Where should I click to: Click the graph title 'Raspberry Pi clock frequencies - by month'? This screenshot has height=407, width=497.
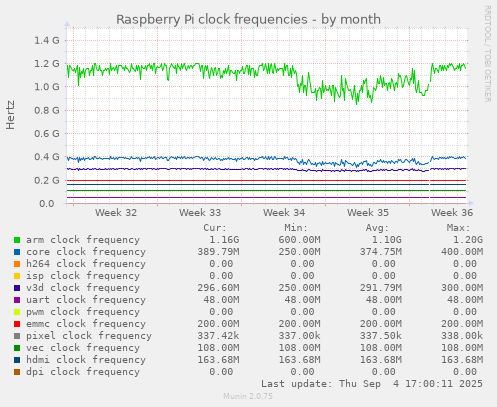pyautogui.click(x=248, y=19)
